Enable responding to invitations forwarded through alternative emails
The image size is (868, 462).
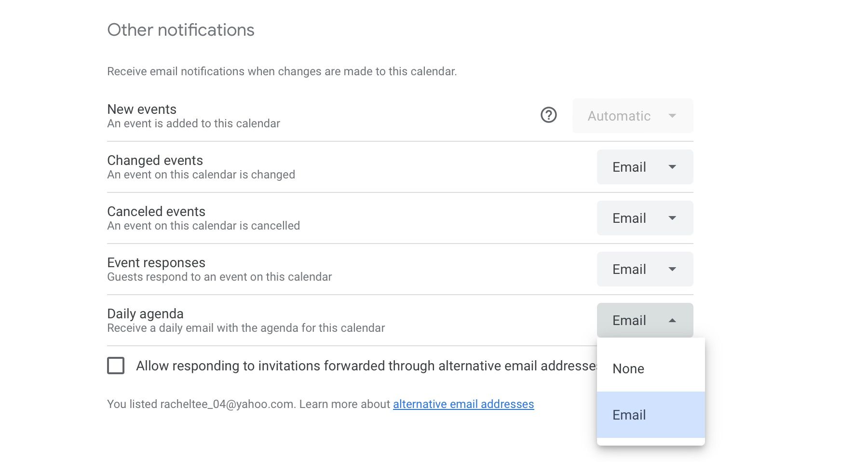[115, 367]
